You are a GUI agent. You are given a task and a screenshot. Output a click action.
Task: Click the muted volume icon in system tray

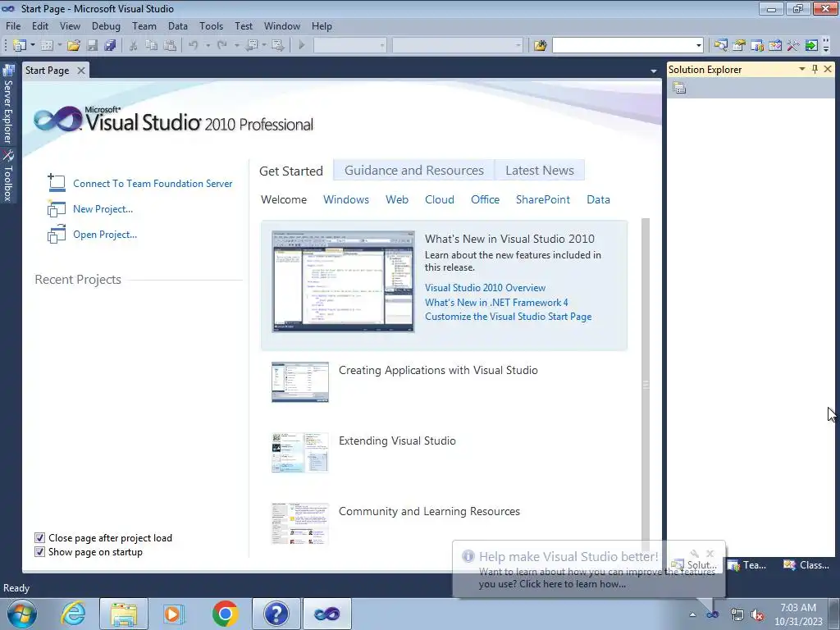tap(757, 614)
